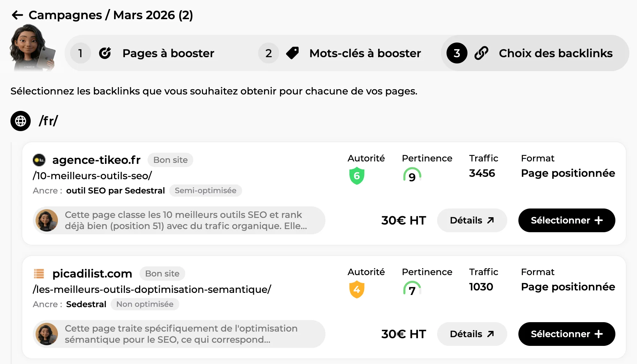Click the orange authority shield showing 4

357,289
